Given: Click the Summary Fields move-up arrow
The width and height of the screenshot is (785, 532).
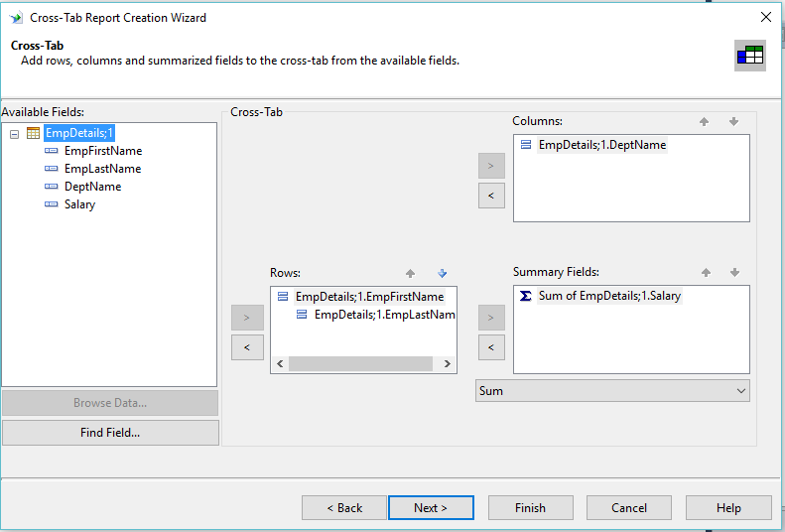Looking at the screenshot, I should click(705, 272).
